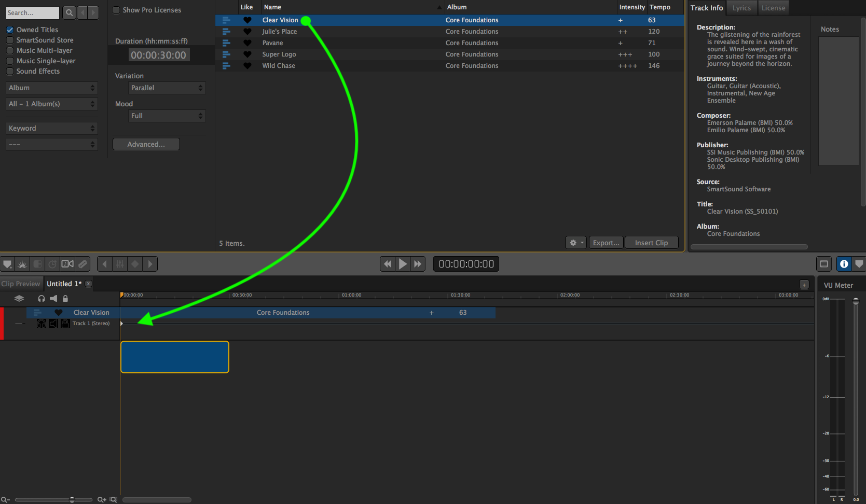Open the All - 1 Album(s) dropdown

52,104
